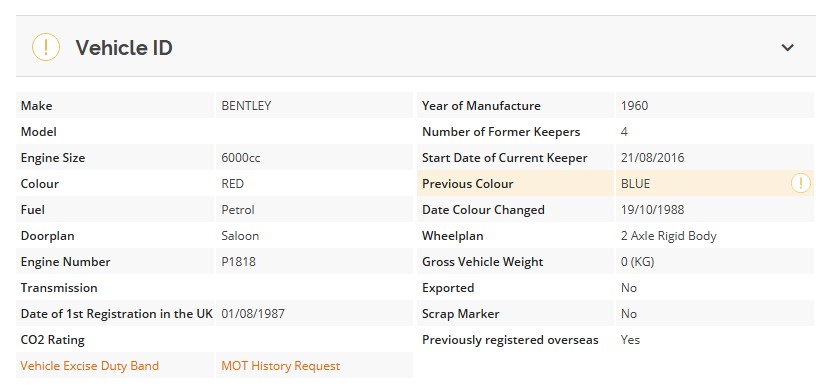The height and width of the screenshot is (391, 828).
Task: Click the 1960 manufacture year value
Action: (634, 106)
